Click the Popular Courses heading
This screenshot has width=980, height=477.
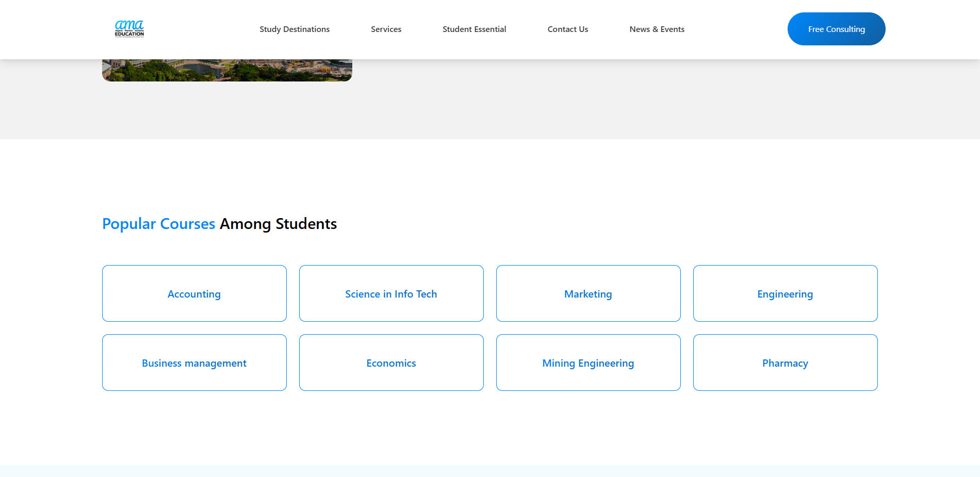coord(219,223)
